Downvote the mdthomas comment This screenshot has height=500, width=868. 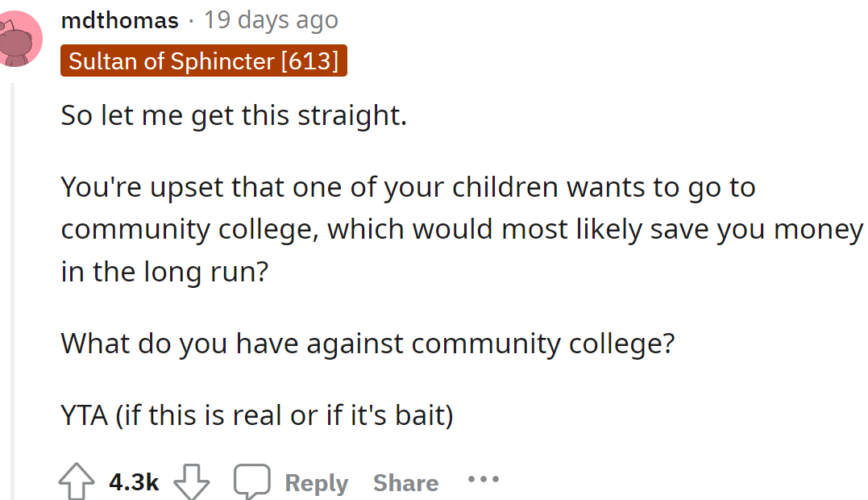coord(192,482)
